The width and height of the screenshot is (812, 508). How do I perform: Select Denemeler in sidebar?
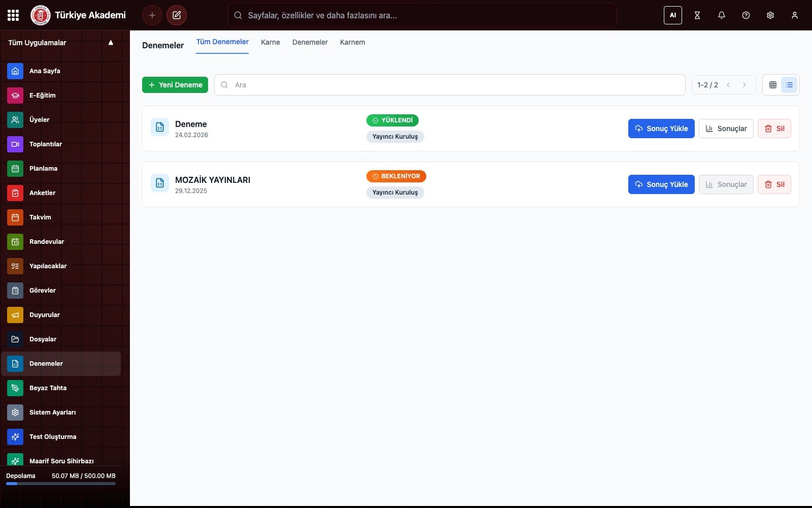click(x=61, y=364)
